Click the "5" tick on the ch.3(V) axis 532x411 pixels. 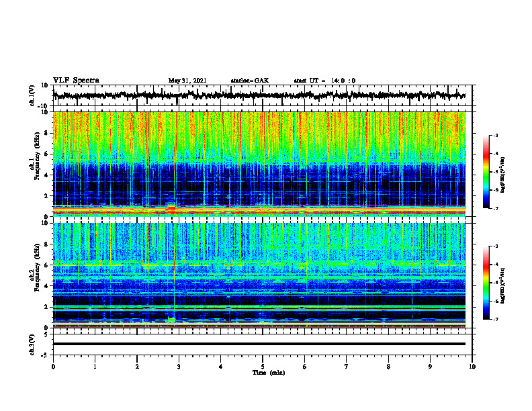pyautogui.click(x=47, y=334)
